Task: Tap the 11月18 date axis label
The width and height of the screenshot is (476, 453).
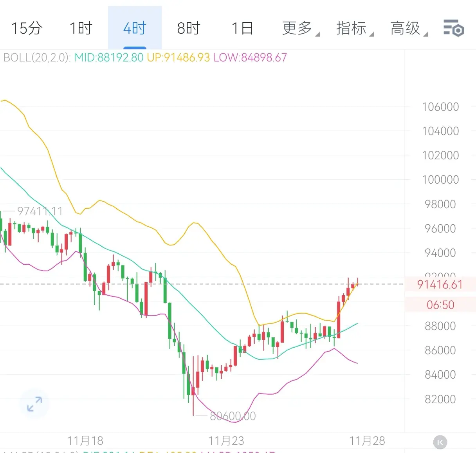Action: tap(85, 441)
